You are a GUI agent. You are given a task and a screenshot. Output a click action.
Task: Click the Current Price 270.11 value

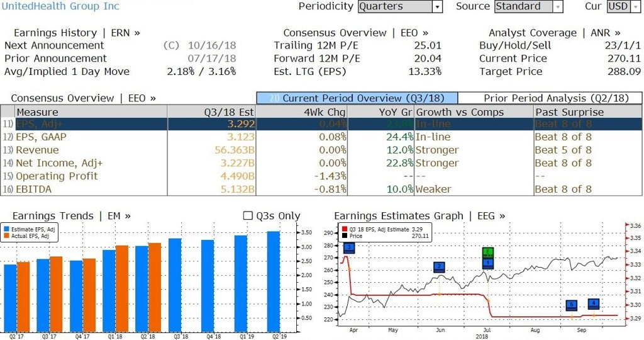click(x=624, y=59)
